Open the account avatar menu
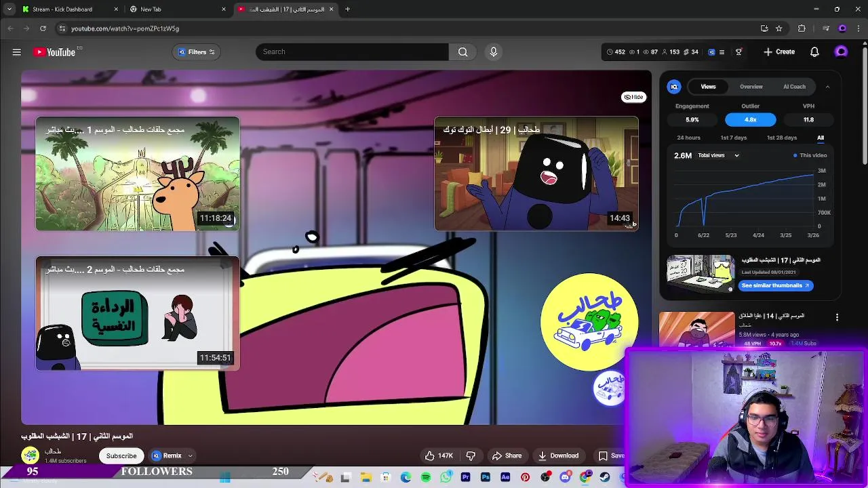Viewport: 868px width, 488px height. click(x=841, y=52)
